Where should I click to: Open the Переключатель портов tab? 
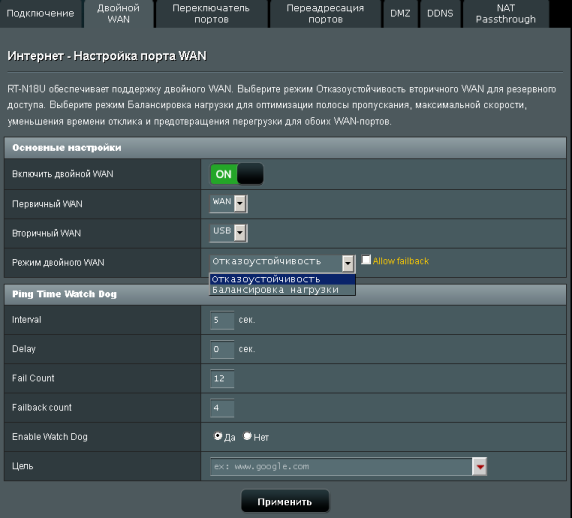pyautogui.click(x=211, y=13)
